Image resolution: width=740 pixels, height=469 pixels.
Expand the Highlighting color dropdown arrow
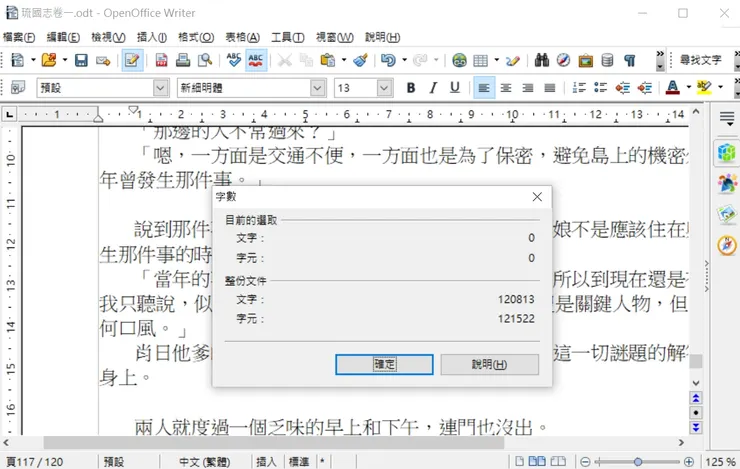pos(720,87)
